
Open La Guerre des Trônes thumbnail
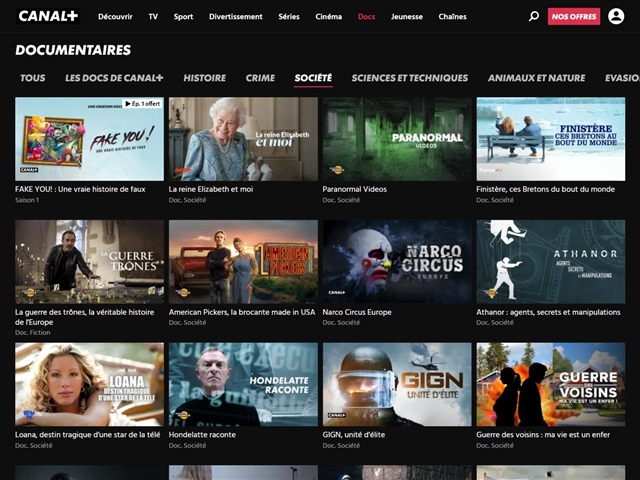click(89, 262)
